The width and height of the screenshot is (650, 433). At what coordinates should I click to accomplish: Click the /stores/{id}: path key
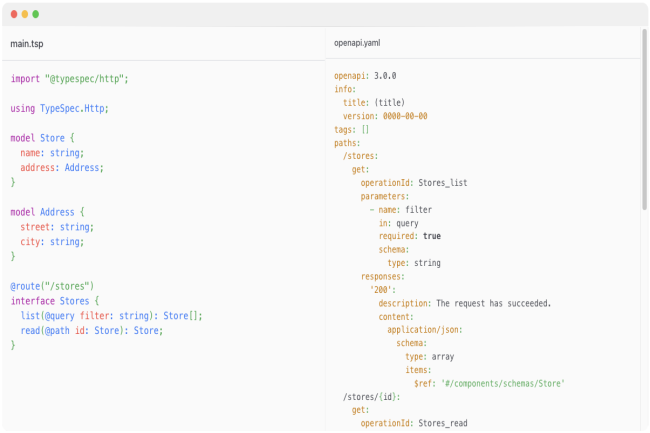tap(371, 397)
